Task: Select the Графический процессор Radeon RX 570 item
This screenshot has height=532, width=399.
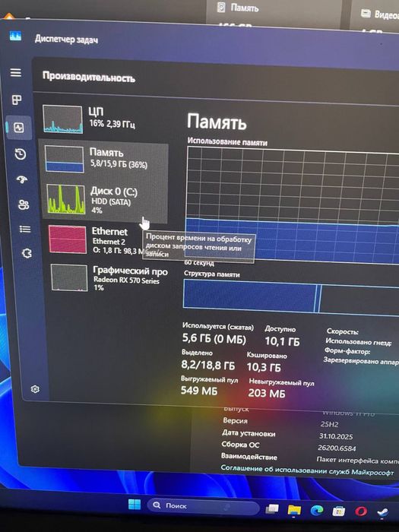Action: pyautogui.click(x=109, y=278)
